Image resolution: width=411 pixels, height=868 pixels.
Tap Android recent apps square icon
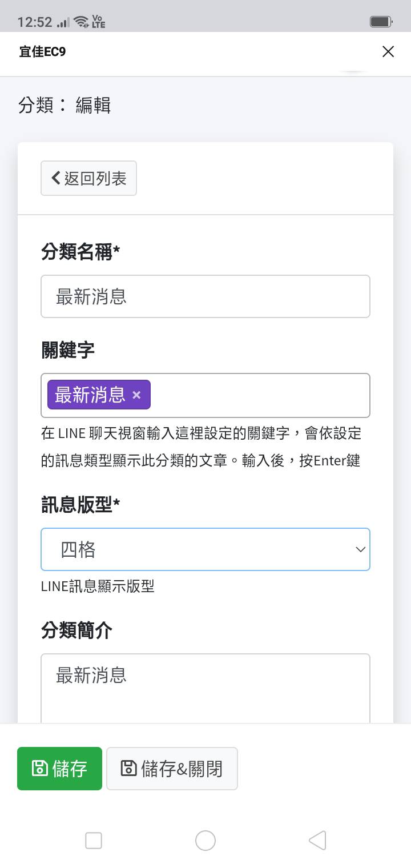point(94,841)
